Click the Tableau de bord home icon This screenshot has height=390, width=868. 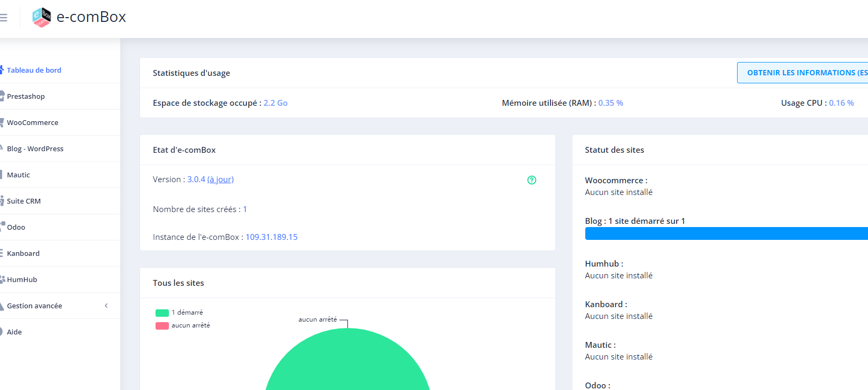tap(2, 70)
